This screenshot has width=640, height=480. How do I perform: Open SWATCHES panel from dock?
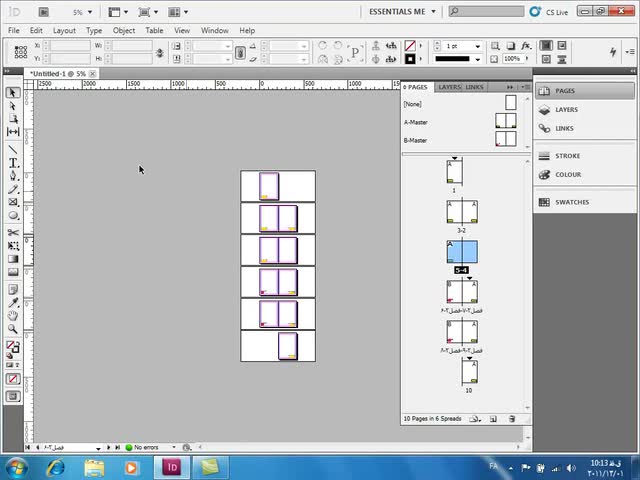(584, 202)
